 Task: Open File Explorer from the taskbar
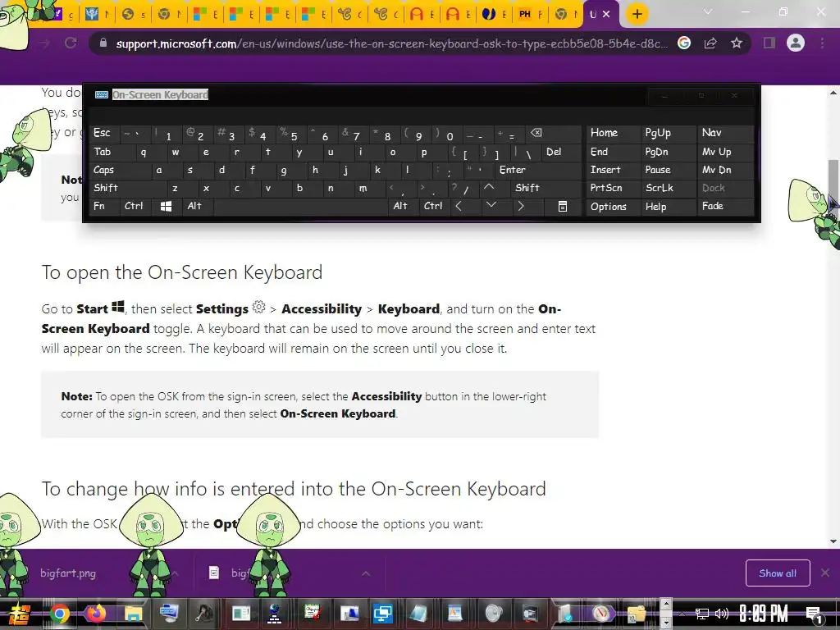pos(133,614)
